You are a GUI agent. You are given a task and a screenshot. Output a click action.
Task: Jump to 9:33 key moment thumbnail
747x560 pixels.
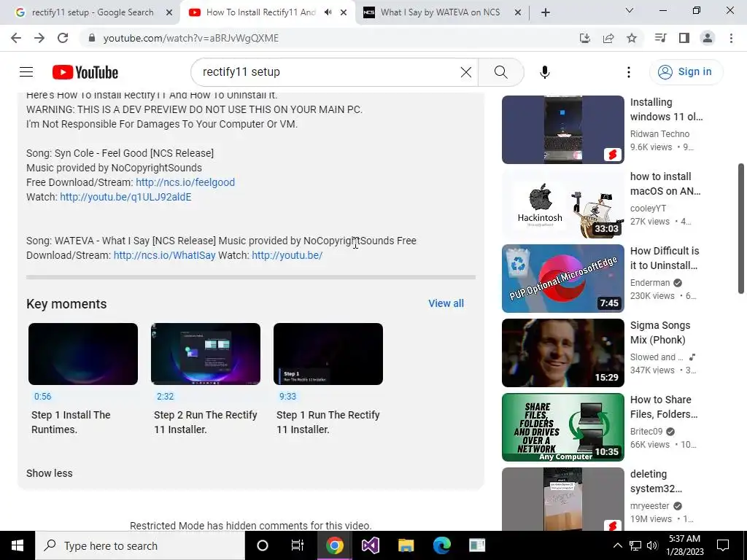click(x=328, y=354)
